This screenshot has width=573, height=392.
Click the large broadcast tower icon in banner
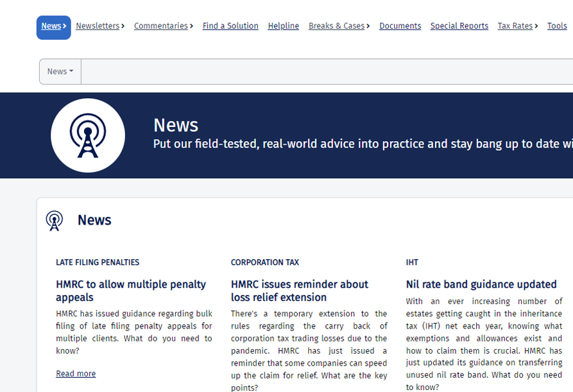[88, 135]
